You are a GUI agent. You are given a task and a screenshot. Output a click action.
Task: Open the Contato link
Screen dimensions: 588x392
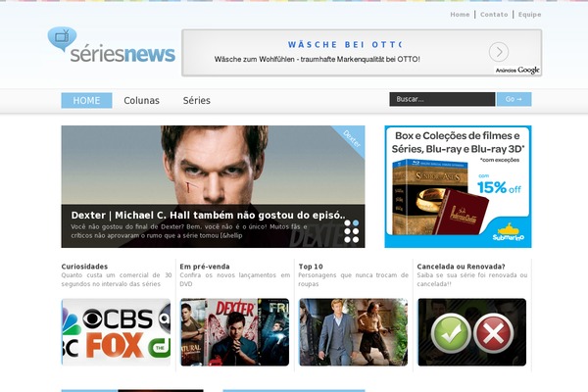[494, 15]
